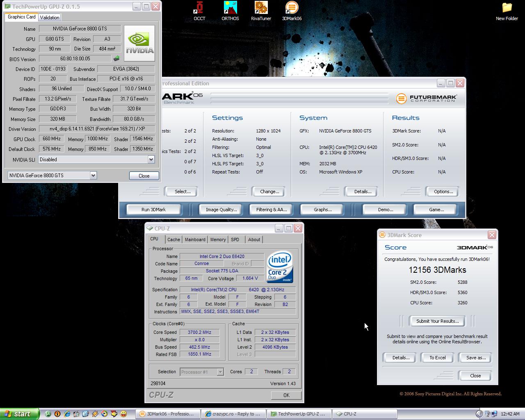
Task: Click the NVIDIA logo in GPU-Z
Action: tap(139, 43)
